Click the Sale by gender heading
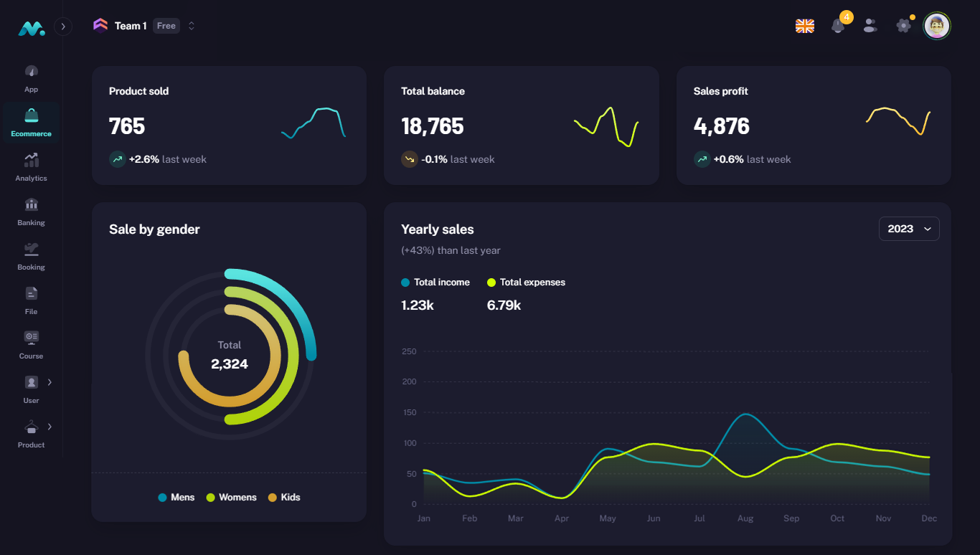The image size is (980, 555). pyautogui.click(x=154, y=229)
